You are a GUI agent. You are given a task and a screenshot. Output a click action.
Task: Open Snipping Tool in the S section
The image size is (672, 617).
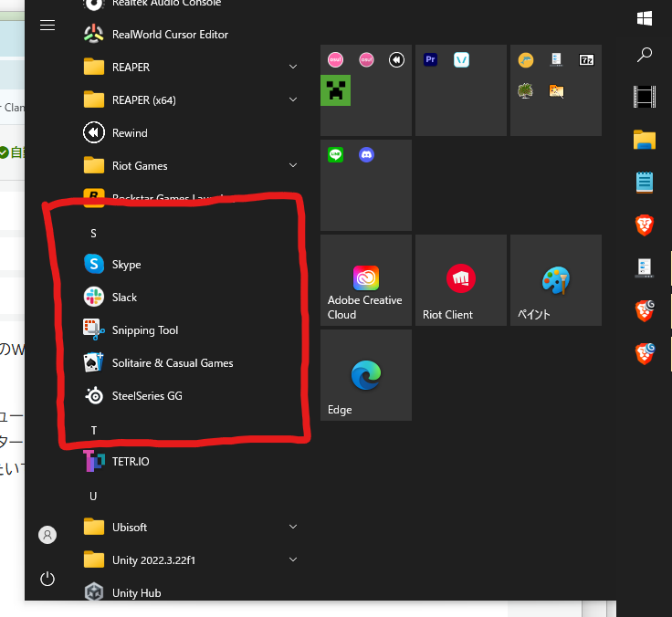(x=131, y=329)
